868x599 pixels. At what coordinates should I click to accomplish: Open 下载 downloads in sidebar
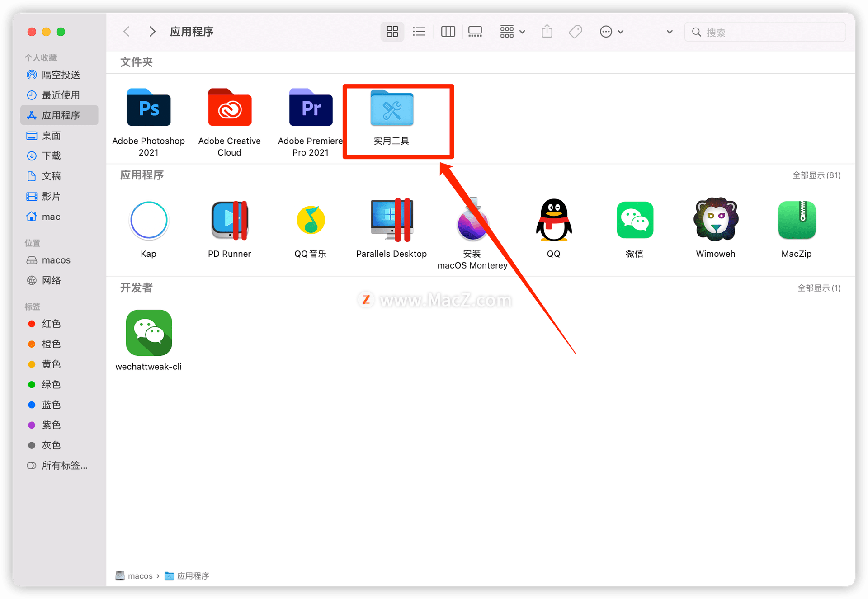point(59,156)
